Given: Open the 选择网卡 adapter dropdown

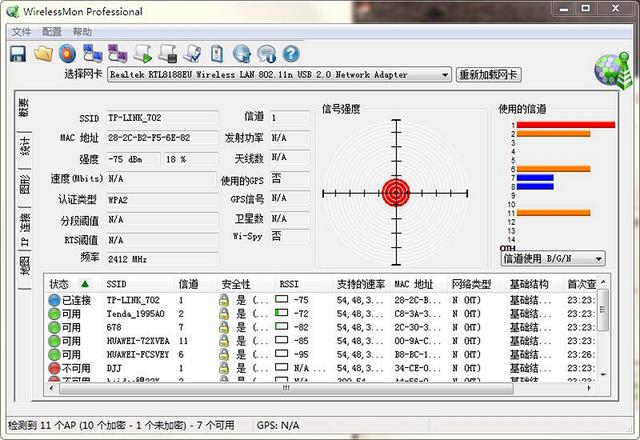Looking at the screenshot, I should pos(279,75).
